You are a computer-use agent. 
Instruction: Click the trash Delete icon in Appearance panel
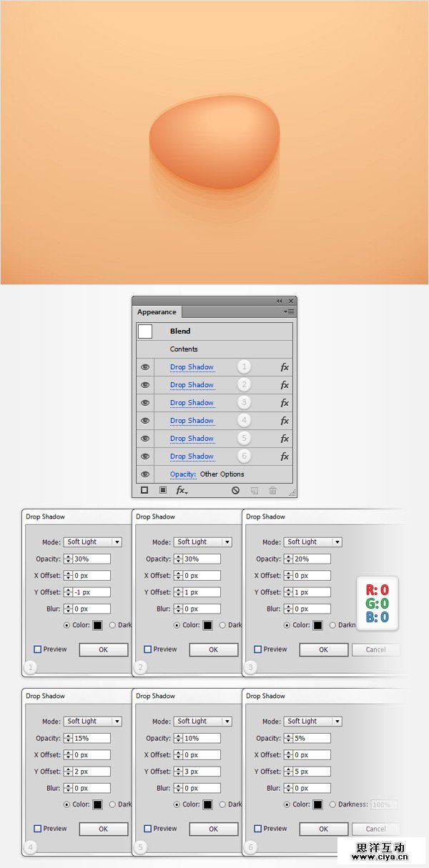pyautogui.click(x=272, y=491)
